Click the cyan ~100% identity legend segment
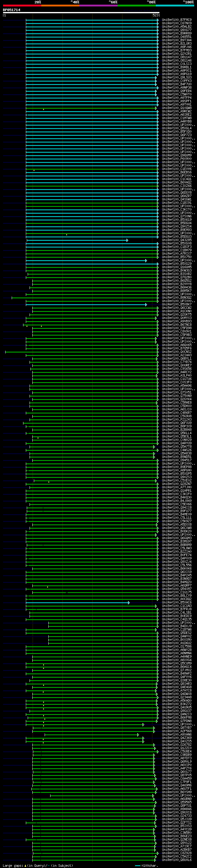Screen dimensions: 197x868 click(175, 6)
